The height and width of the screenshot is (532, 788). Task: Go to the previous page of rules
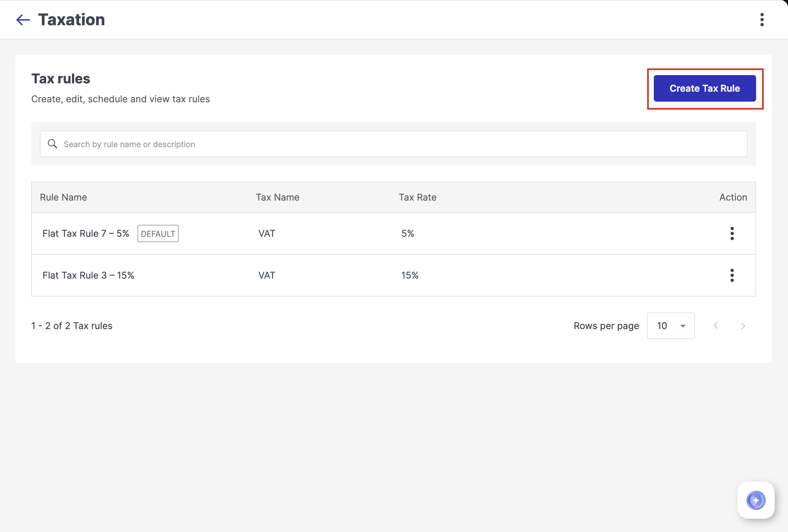click(716, 326)
